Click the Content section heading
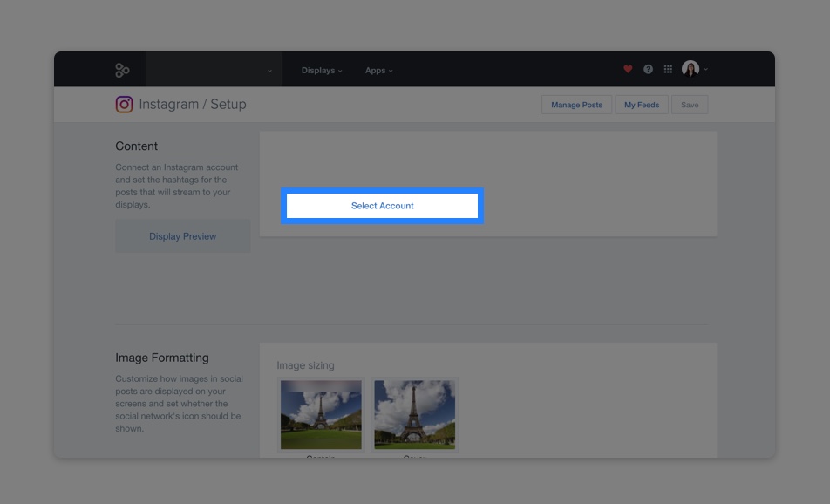Screen dimensions: 830x504 [137, 146]
